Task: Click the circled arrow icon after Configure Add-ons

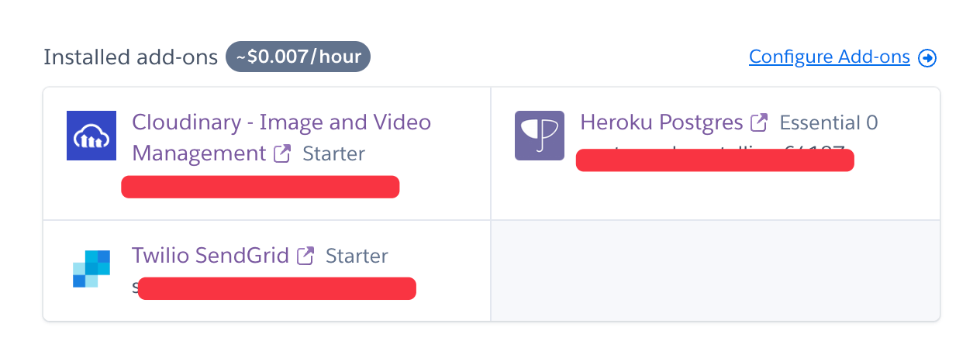Action: [927, 58]
